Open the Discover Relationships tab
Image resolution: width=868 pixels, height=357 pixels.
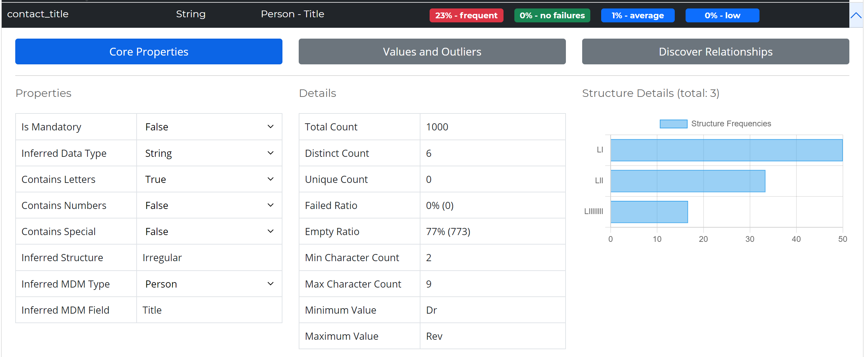[x=715, y=51]
